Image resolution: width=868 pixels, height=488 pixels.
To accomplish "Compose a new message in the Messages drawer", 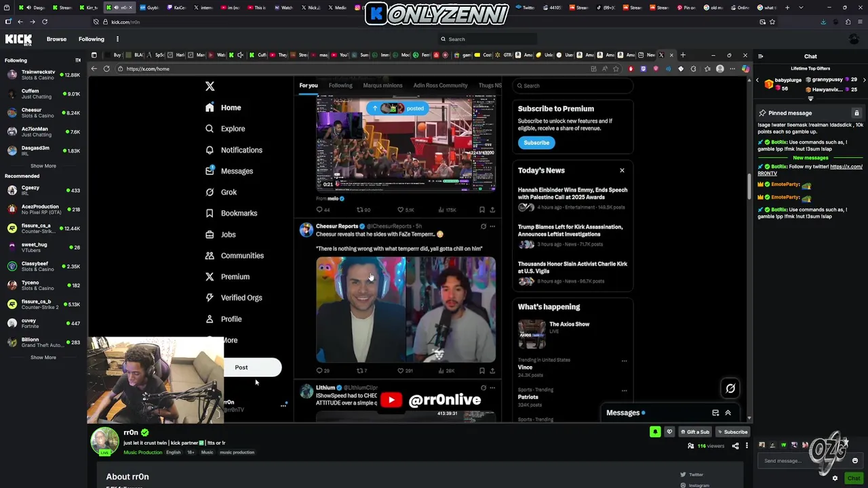I will 715,413.
